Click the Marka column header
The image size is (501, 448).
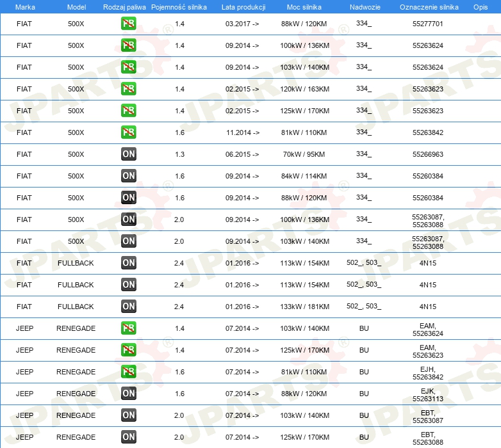[x=25, y=7]
